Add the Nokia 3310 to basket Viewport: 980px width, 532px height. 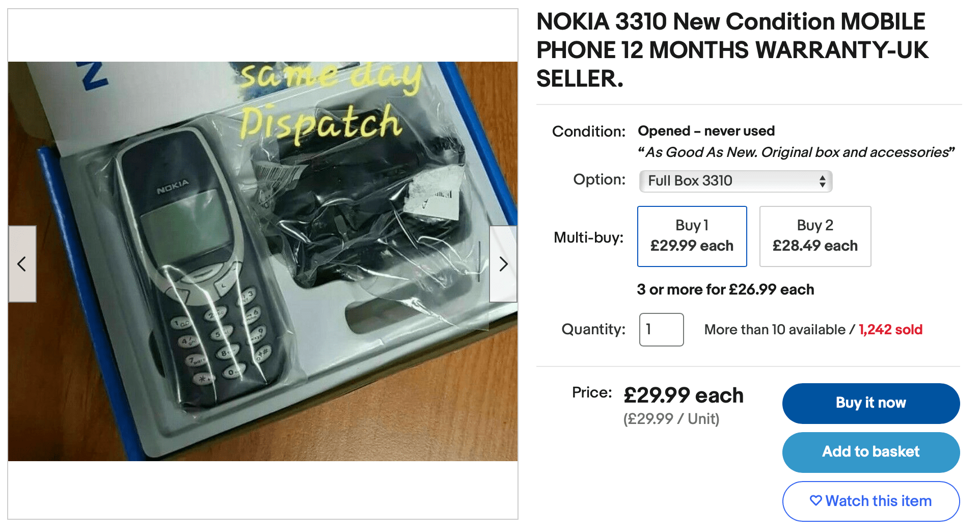click(x=870, y=451)
